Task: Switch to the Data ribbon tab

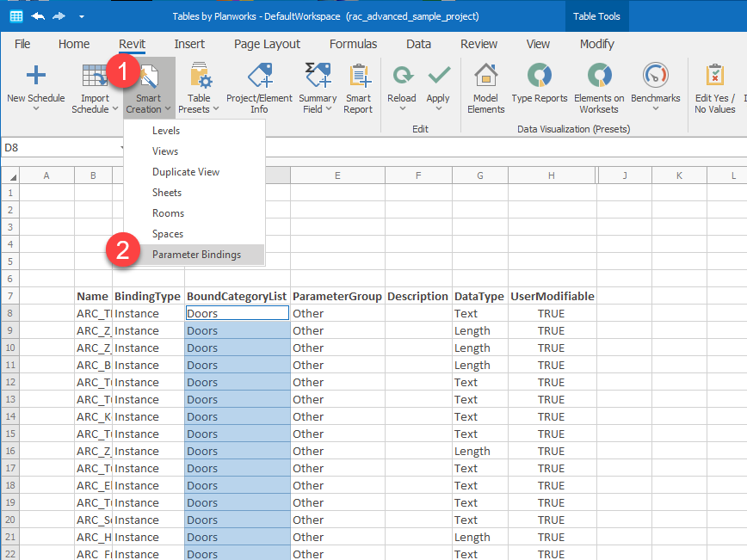Action: [418, 44]
